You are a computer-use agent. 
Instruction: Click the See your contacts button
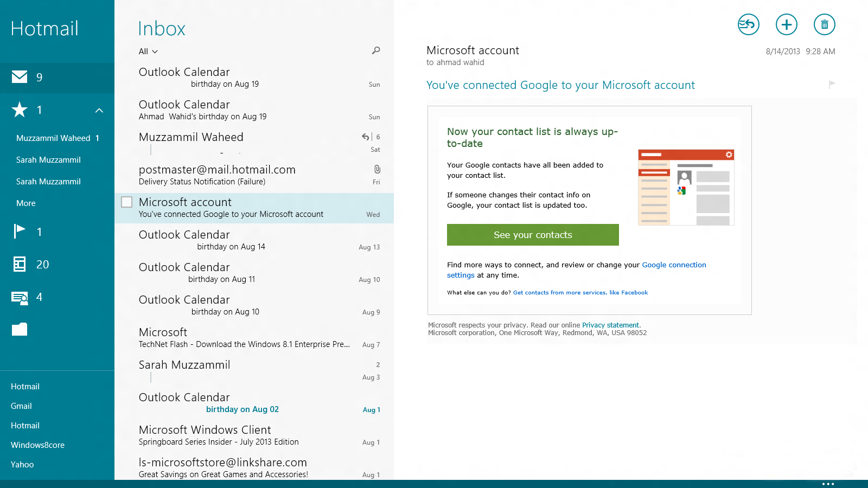[532, 235]
